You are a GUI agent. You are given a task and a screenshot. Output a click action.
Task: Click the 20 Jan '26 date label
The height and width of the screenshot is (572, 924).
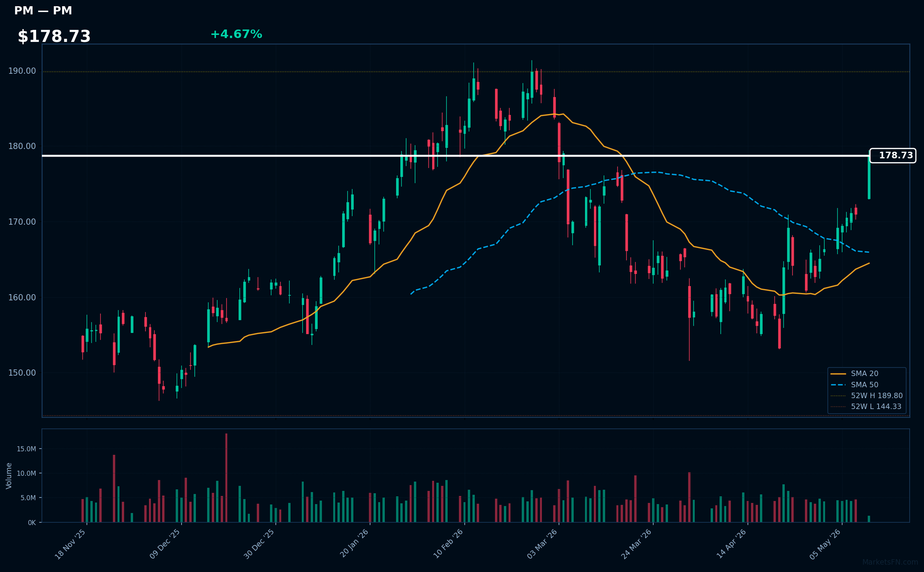click(354, 544)
